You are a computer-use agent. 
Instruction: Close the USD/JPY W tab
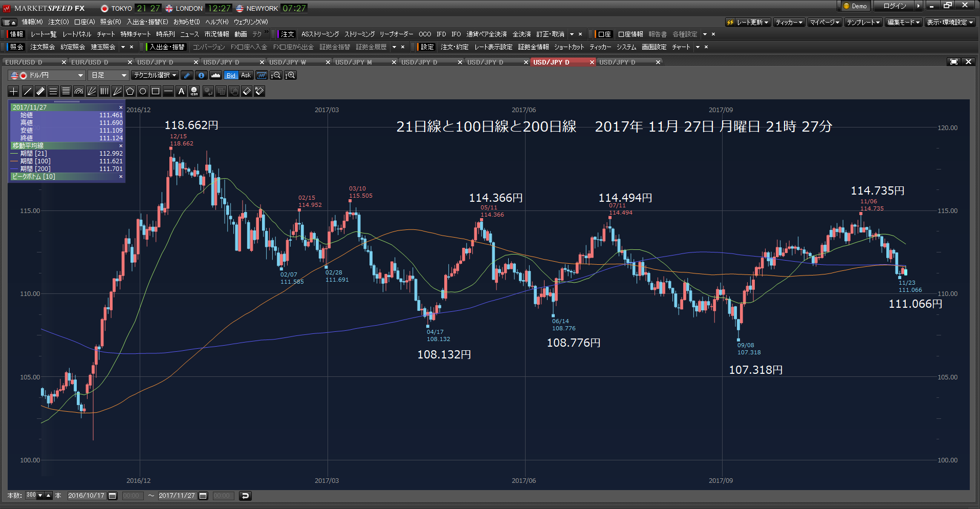(328, 62)
